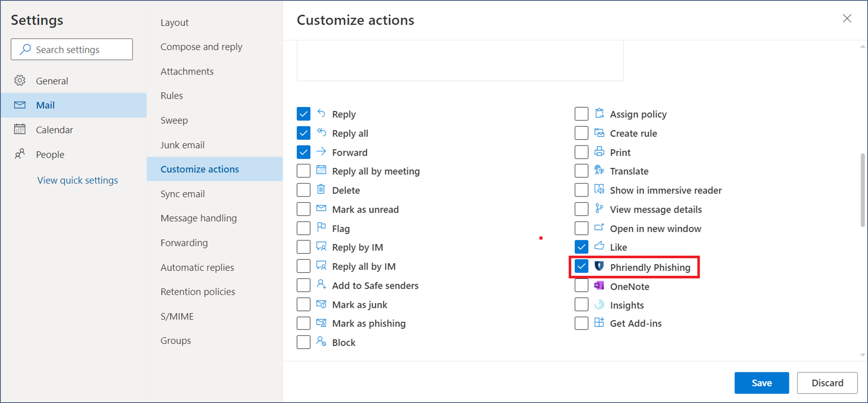This screenshot has height=403, width=868.
Task: Click the Reply all double-arrow icon
Action: tap(321, 133)
